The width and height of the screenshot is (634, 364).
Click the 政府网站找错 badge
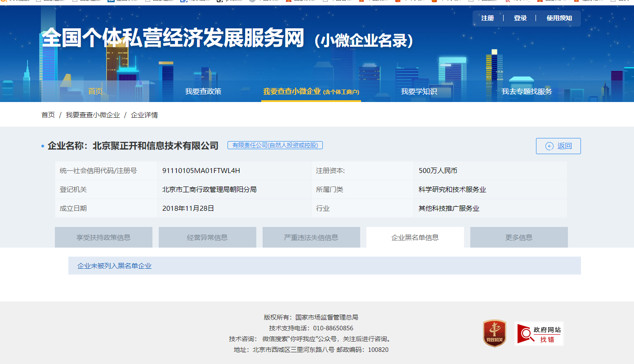(x=539, y=333)
